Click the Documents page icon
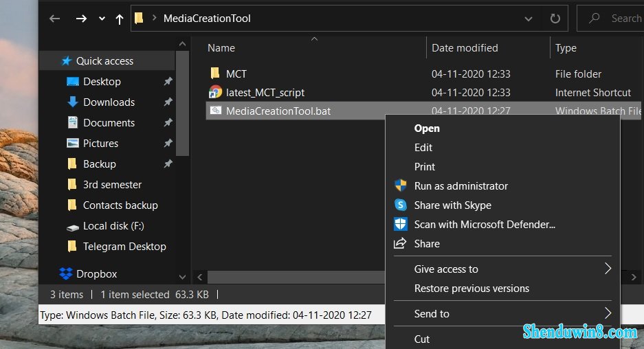Screen dimensions: 644x349 click(73, 122)
